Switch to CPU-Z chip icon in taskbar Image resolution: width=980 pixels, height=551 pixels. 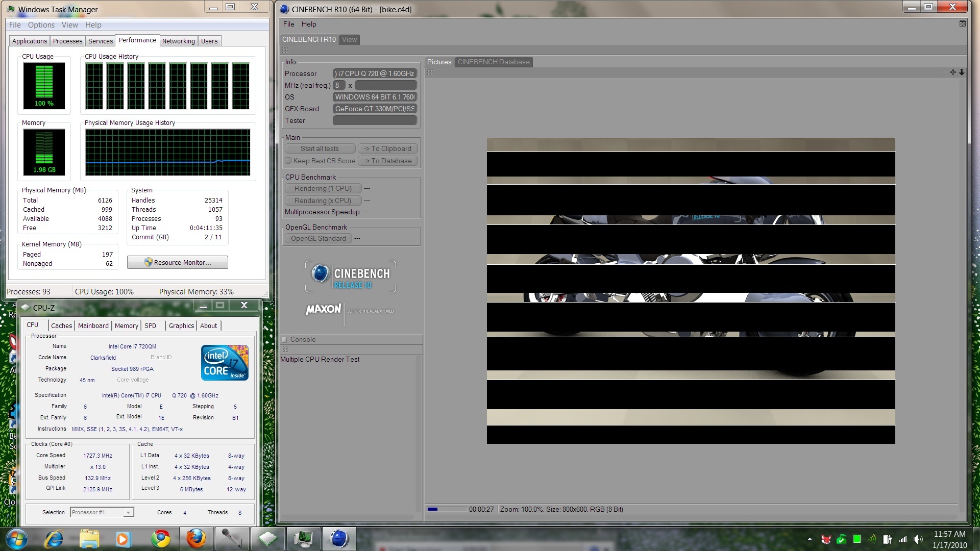267,539
